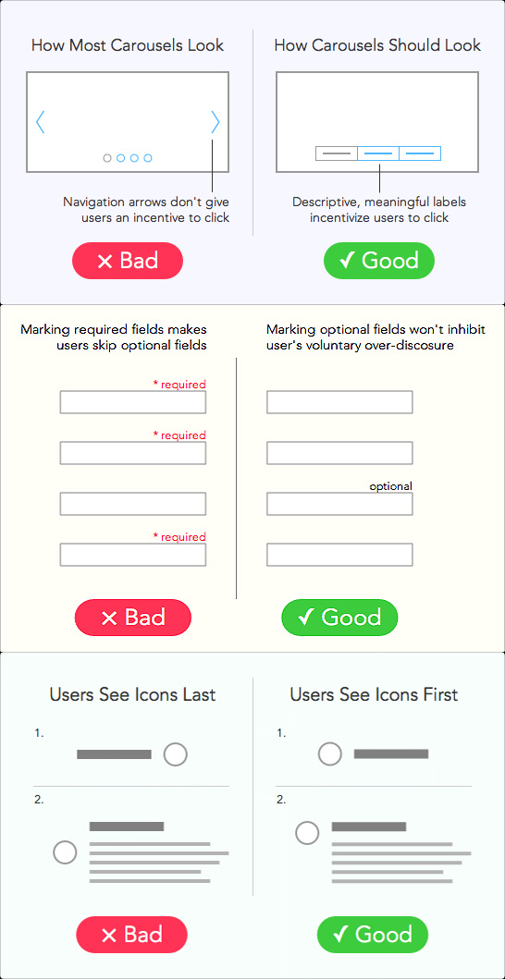Switch to the middle blue carousel tab

[378, 153]
